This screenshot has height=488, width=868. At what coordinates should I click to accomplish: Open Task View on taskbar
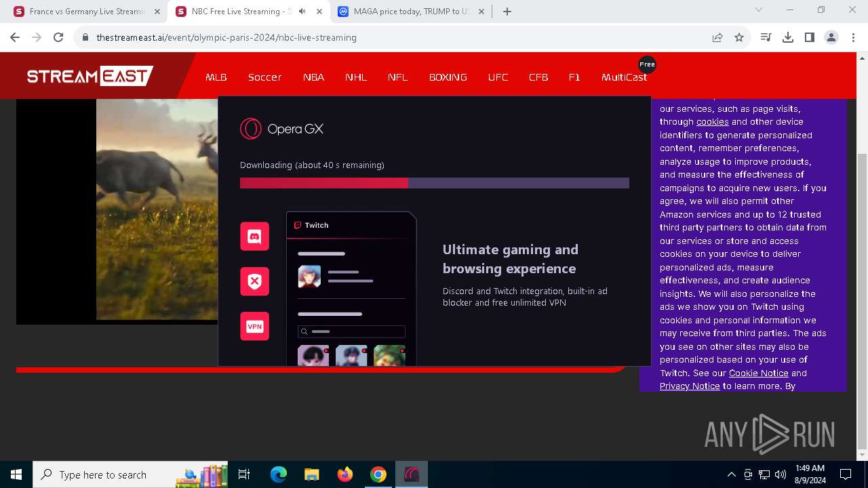244,474
